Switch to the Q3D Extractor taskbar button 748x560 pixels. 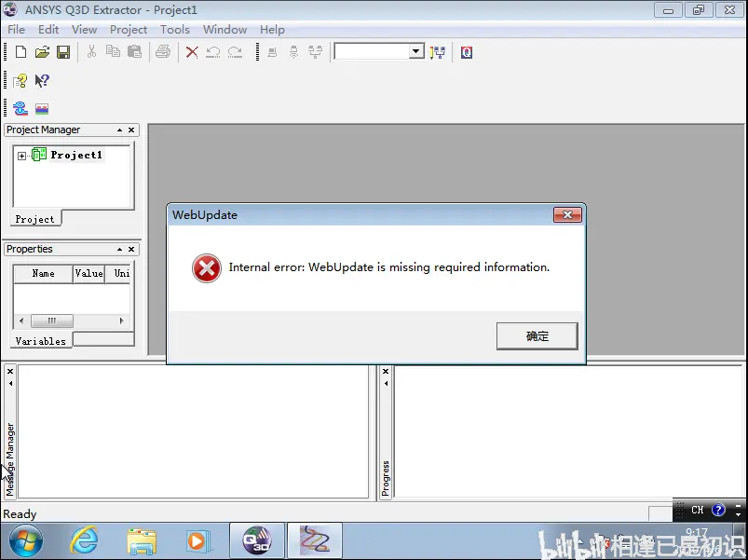coord(257,541)
